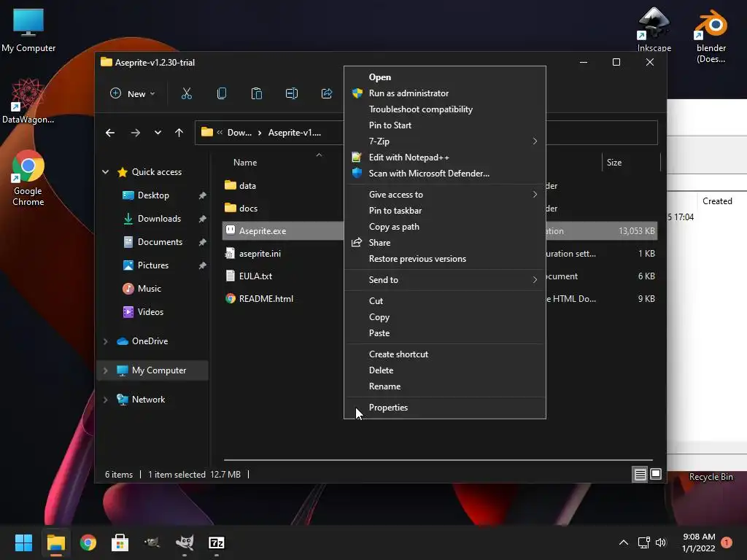Open 7-Zip from the taskbar
Screen dimensions: 747x560
[x=217, y=542]
